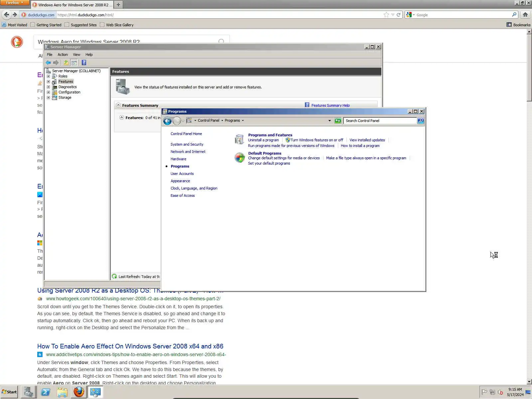Open the Programs and Features icon
Viewport: 532px width, 399px height.
pos(239,139)
